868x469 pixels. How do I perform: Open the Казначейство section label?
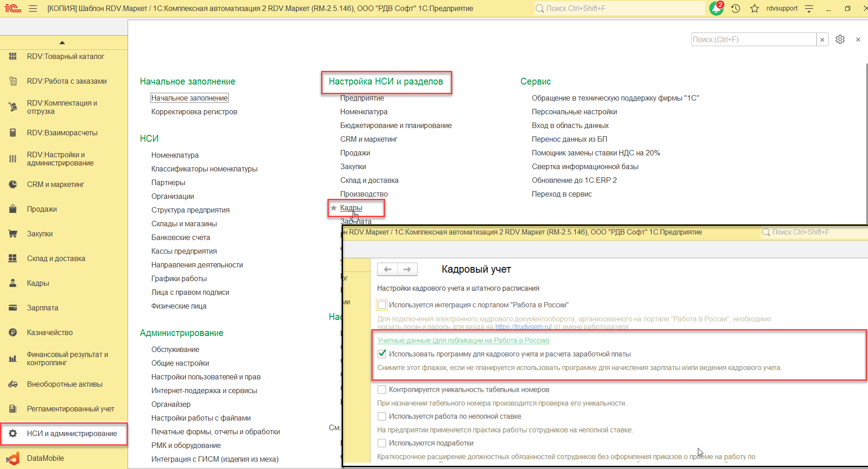(50, 332)
